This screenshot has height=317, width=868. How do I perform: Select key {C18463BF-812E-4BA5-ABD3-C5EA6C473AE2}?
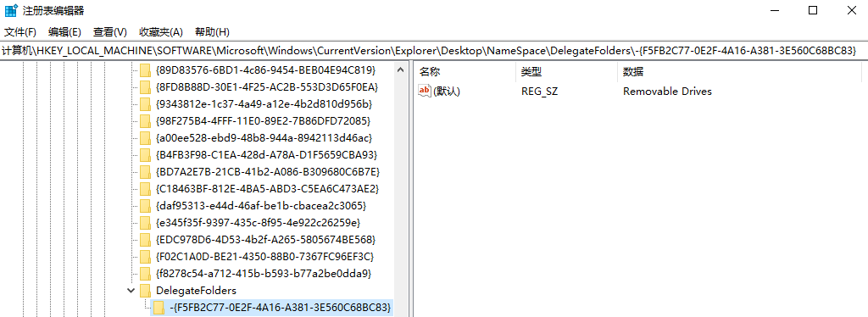[267, 189]
